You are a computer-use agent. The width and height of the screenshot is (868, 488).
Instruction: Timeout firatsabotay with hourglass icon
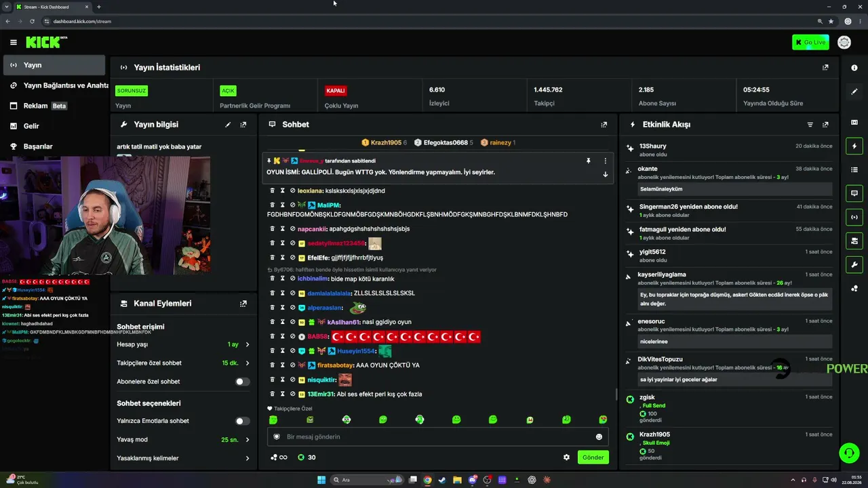coord(283,365)
